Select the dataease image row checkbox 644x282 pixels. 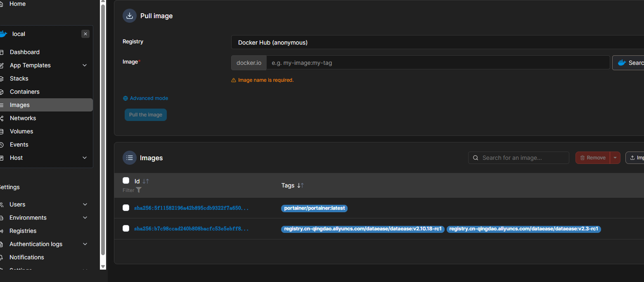pyautogui.click(x=126, y=228)
